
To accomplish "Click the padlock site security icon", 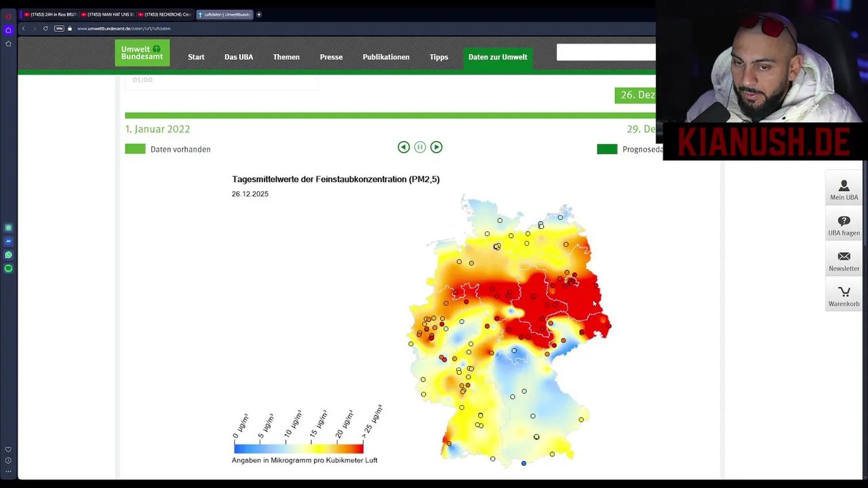I will (x=70, y=28).
